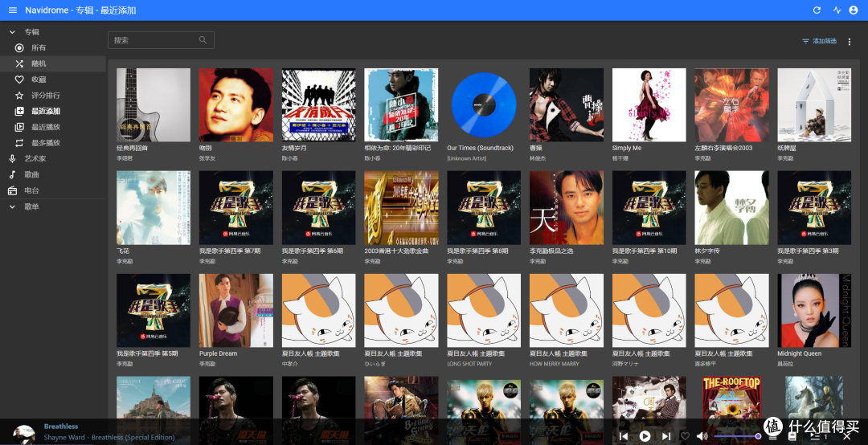Viewport: 868px width, 445px height.
Task: Expand the 歌单 playlists section chevron
Action: (12, 206)
